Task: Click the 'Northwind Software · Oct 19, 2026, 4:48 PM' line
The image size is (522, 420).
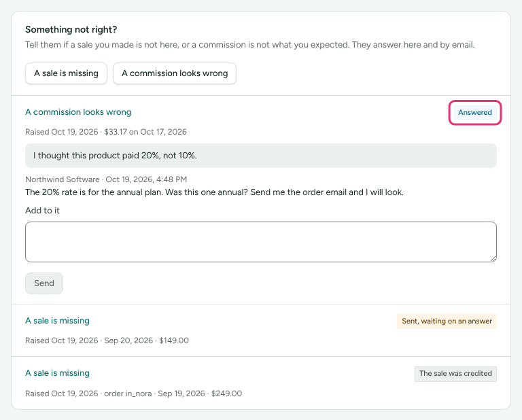Action: pyautogui.click(x=106, y=179)
